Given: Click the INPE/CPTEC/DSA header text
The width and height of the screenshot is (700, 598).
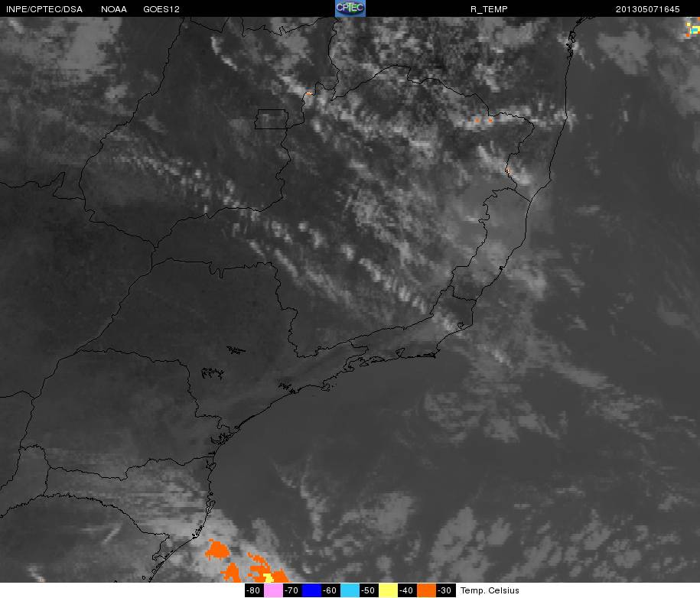Looking at the screenshot, I should [44, 9].
